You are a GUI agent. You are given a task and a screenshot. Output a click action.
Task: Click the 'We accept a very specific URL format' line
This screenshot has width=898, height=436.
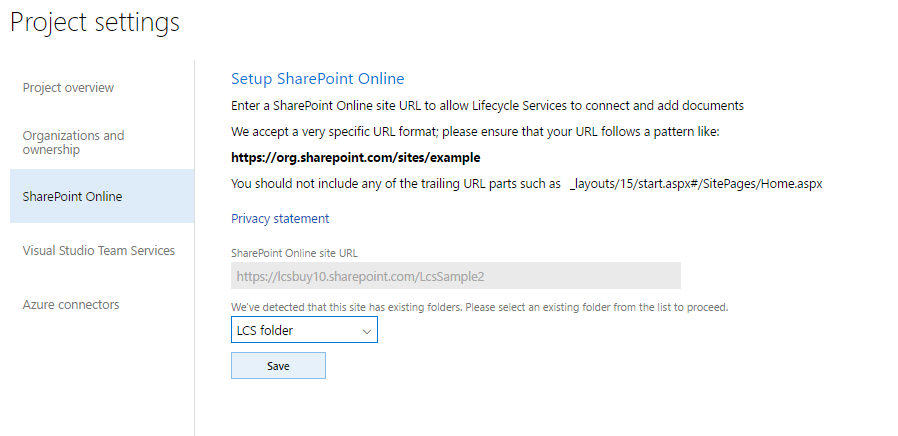(x=475, y=131)
